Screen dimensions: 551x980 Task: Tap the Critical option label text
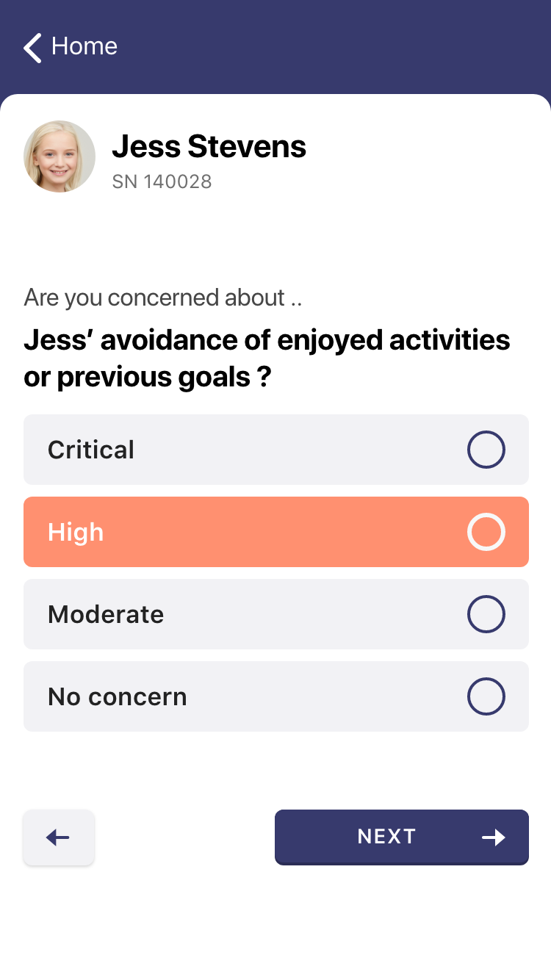tap(91, 450)
